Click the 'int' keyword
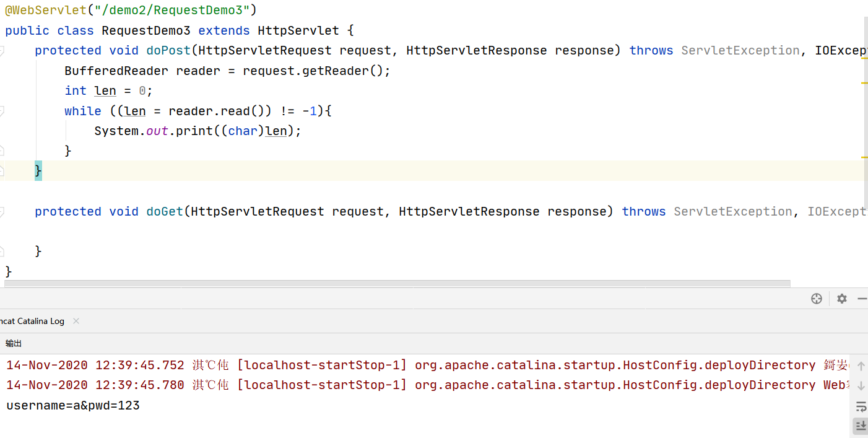868x438 pixels. click(76, 90)
